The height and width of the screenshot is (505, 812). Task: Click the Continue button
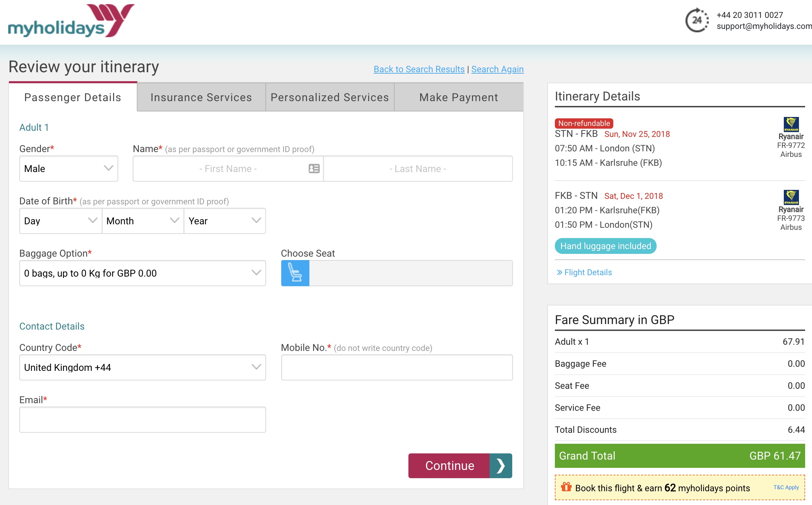coord(449,466)
